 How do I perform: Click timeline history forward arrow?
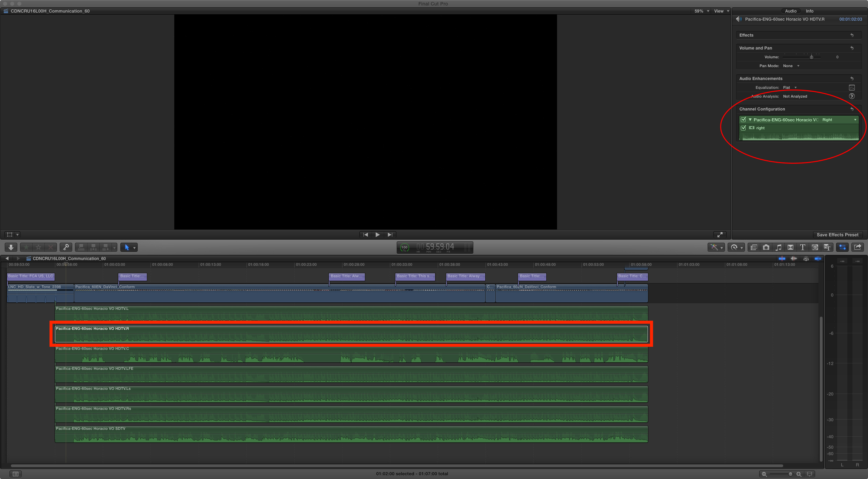tap(18, 259)
